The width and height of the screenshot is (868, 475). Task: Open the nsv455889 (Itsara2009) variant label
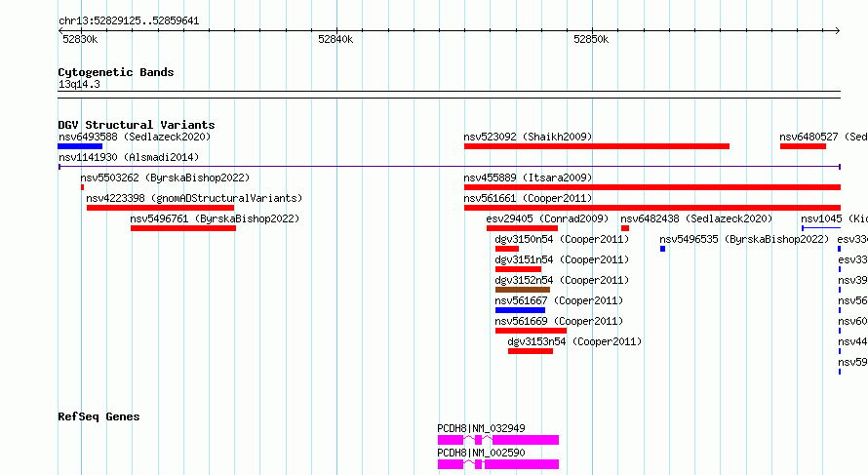coord(528,178)
